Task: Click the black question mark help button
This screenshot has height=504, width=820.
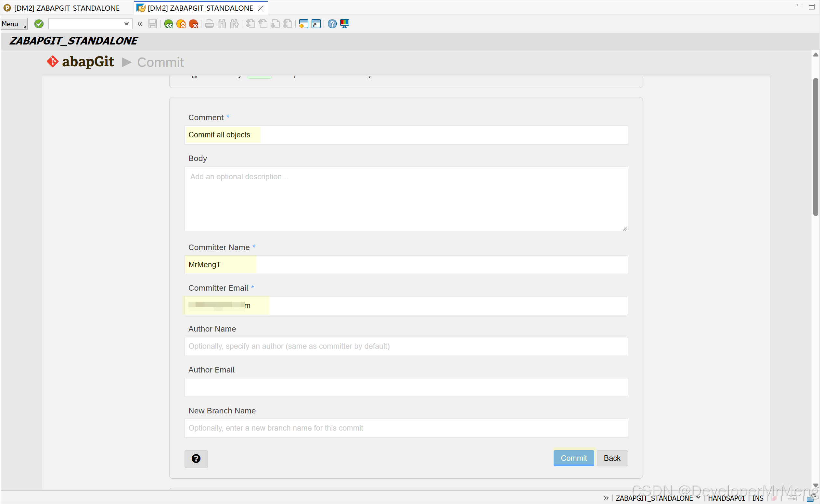Action: [196, 459]
